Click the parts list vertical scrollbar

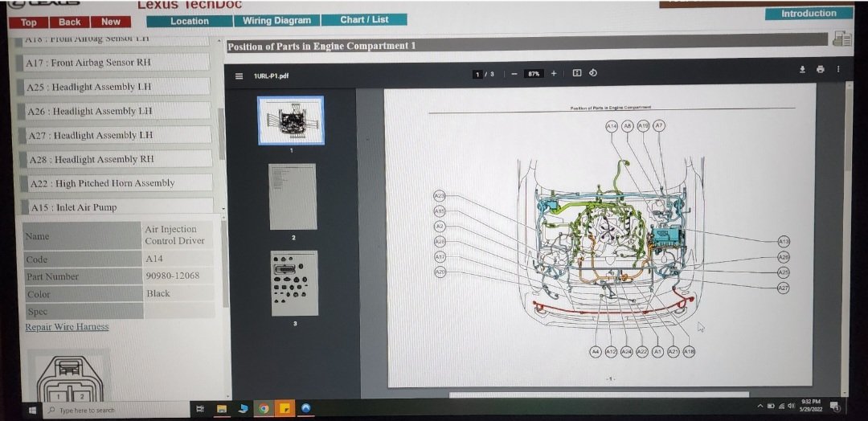222,133
